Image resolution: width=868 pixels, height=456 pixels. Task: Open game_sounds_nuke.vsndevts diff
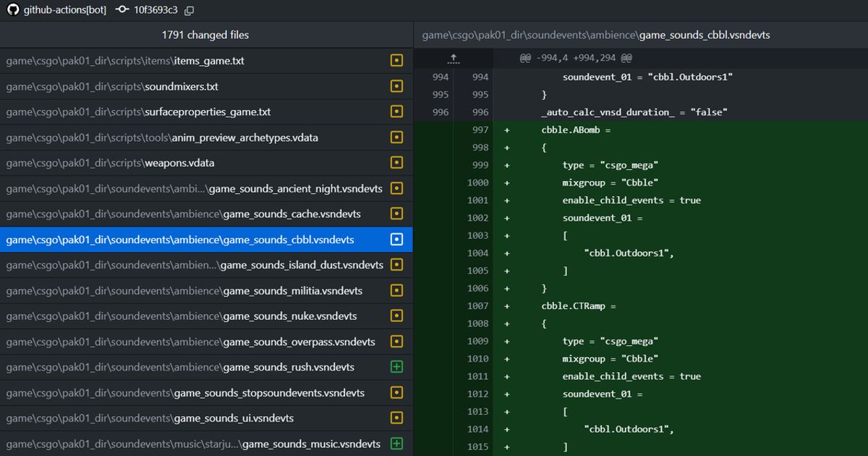[x=206, y=316]
